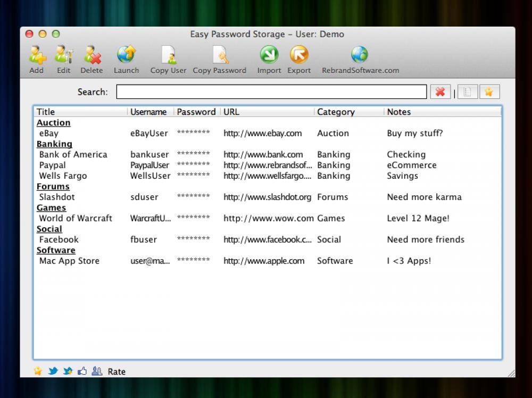532x398 pixels.
Task: Click the Rate link at bottom
Action: (x=117, y=371)
